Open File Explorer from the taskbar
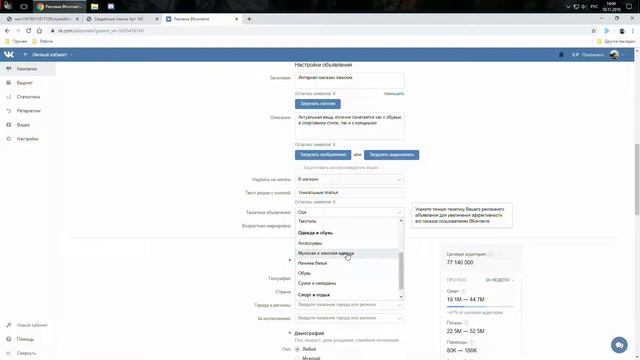 [x=95, y=7]
